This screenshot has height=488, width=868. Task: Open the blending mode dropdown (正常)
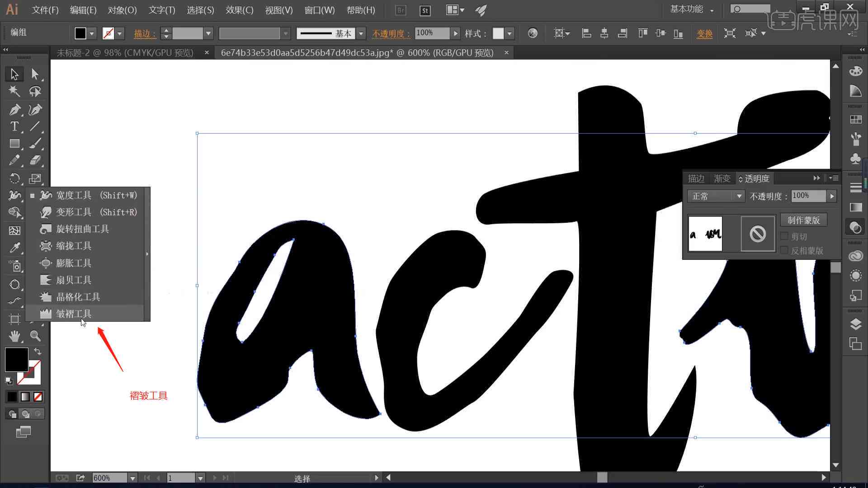tap(714, 196)
